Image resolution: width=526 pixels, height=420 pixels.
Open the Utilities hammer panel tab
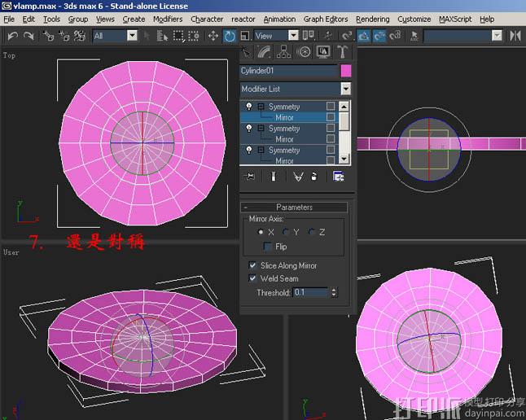[341, 52]
